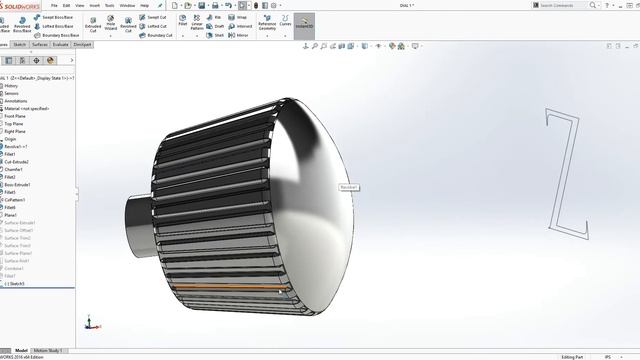Open the Linear Pattern dropdown arrow
The width and height of the screenshot is (640, 360).
[197, 36]
